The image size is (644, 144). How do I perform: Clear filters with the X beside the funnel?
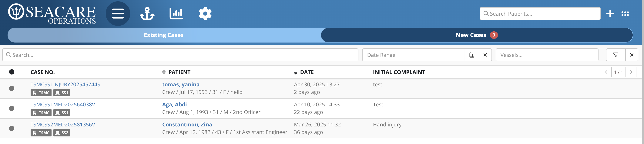(632, 55)
